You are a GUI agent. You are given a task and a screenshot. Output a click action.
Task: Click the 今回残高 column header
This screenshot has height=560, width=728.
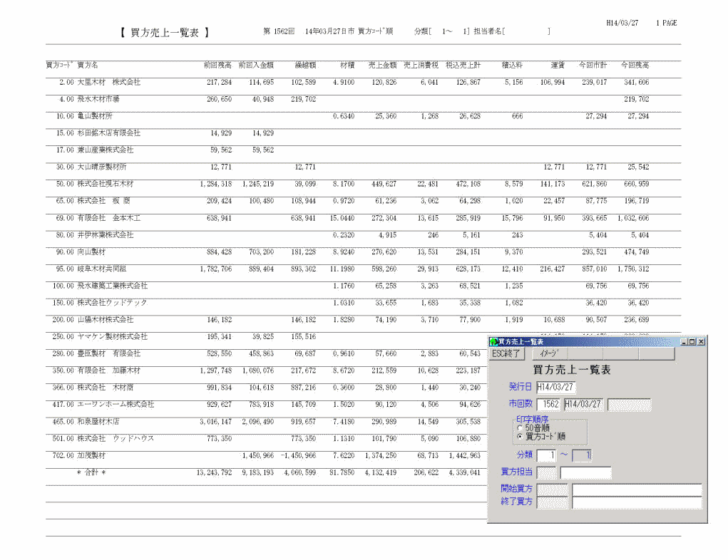tap(635, 65)
